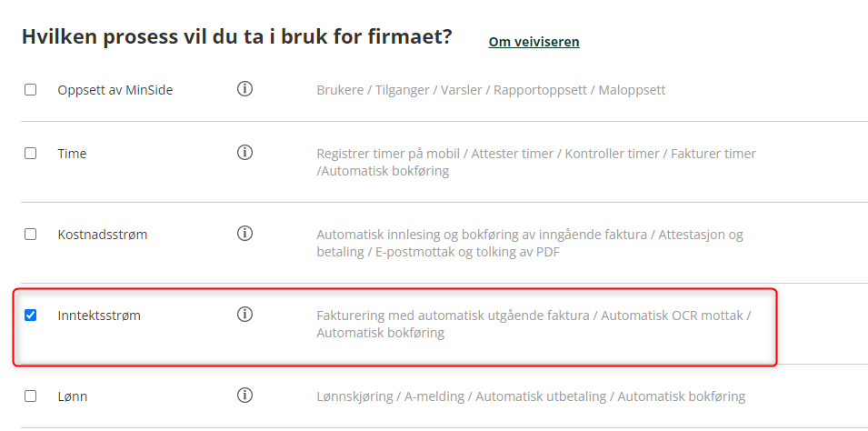The image size is (868, 431).
Task: View info about Inntektsstrøm via icon
Action: (244, 314)
